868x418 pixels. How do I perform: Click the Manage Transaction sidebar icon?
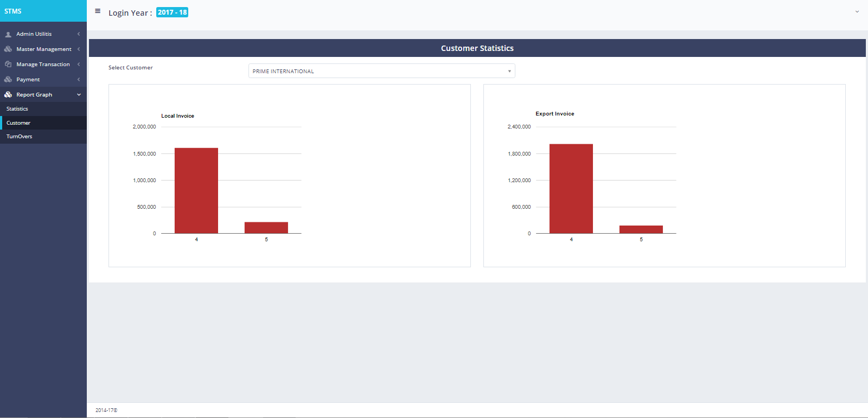point(8,65)
